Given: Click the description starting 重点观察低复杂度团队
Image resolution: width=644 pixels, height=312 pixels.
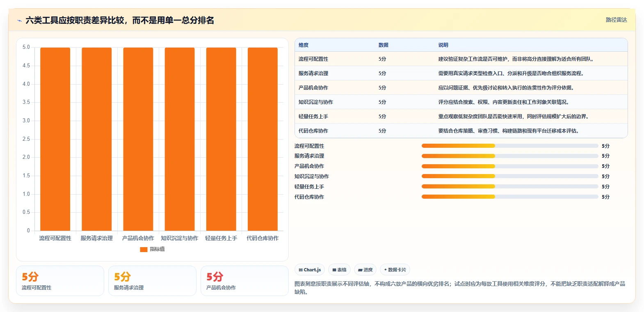Looking at the screenshot, I should pos(514,117).
